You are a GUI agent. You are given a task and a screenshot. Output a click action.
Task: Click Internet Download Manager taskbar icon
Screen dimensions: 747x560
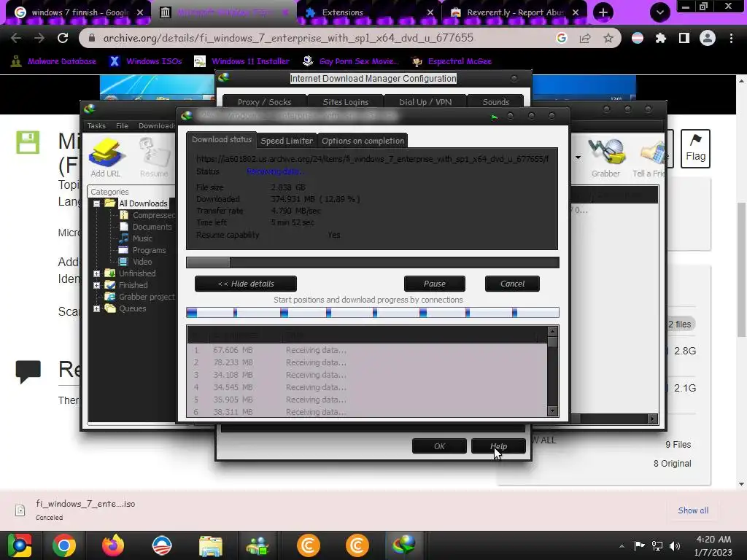tap(404, 545)
